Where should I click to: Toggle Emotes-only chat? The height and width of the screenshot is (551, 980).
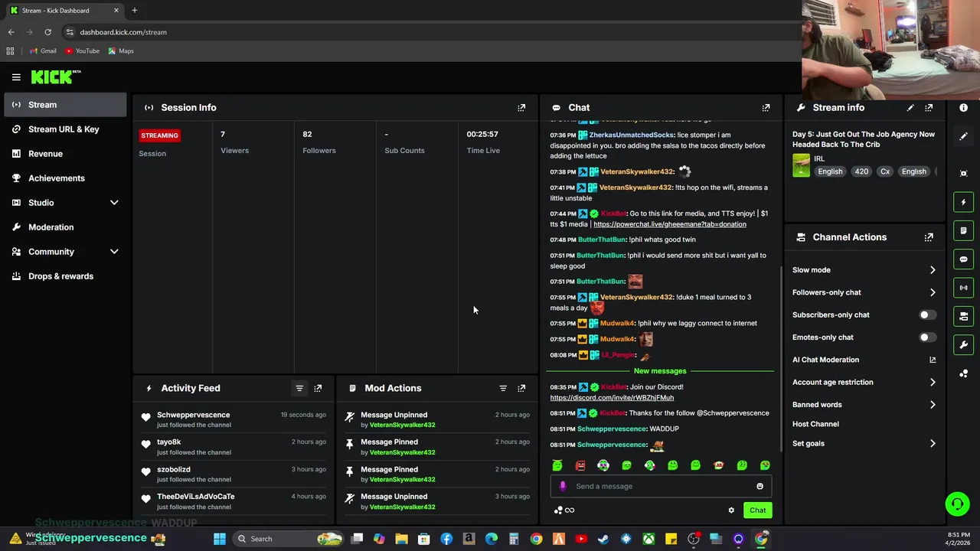pyautogui.click(x=927, y=337)
